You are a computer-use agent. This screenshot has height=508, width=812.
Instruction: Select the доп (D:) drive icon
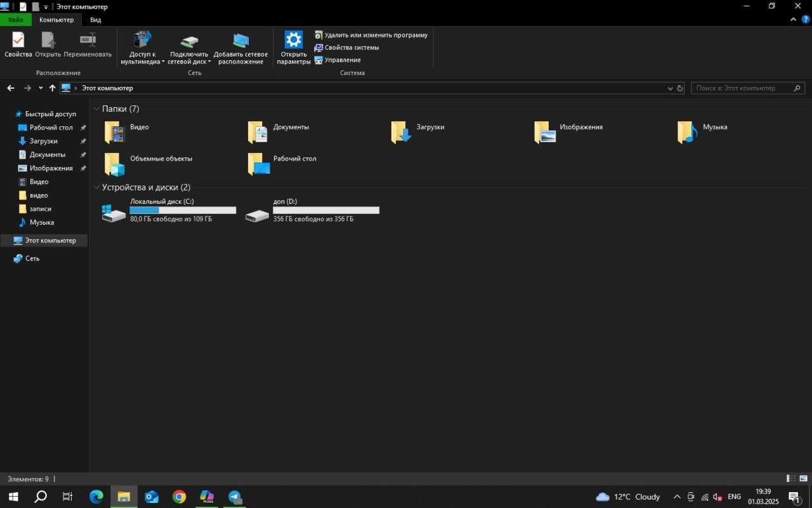coord(258,215)
